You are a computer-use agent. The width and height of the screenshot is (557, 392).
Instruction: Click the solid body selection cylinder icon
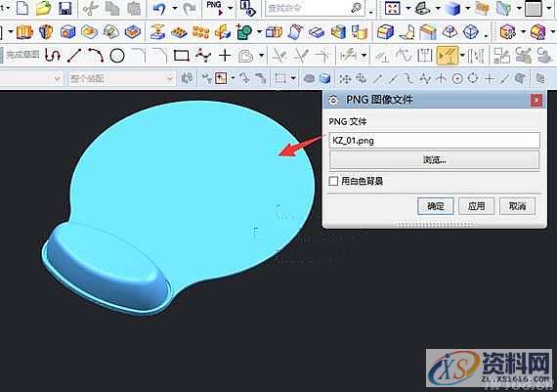324,78
